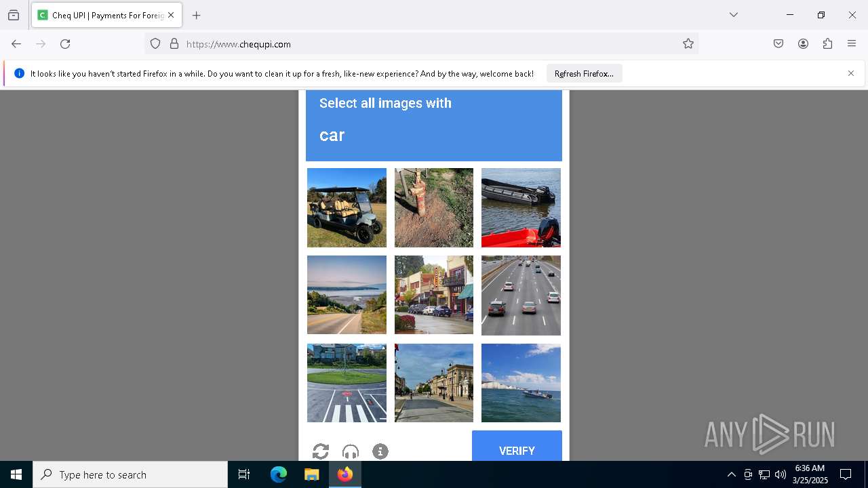Screen dimensions: 868x488
Task: Show site security padlock info
Action: (x=174, y=44)
